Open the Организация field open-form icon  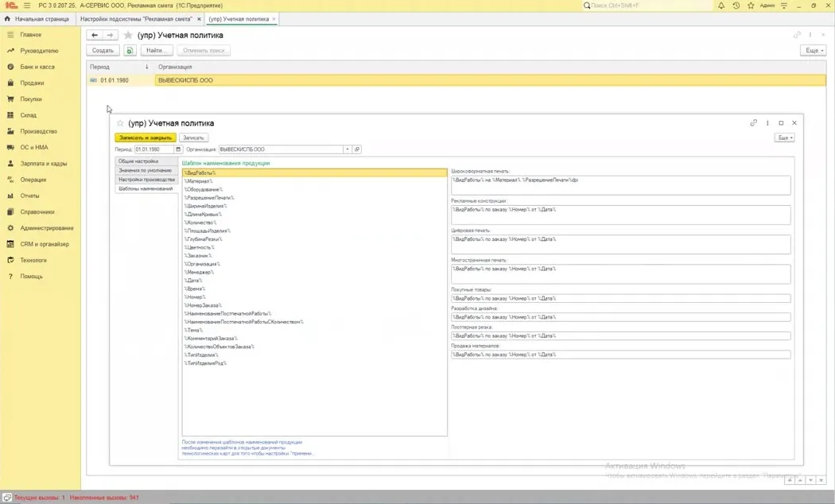click(x=357, y=149)
